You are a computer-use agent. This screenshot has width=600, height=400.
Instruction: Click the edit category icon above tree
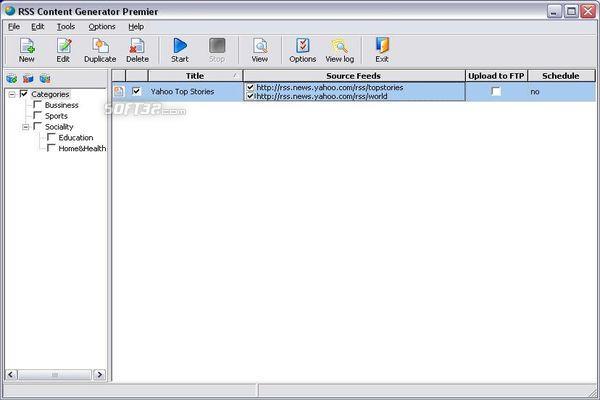[x=45, y=79]
